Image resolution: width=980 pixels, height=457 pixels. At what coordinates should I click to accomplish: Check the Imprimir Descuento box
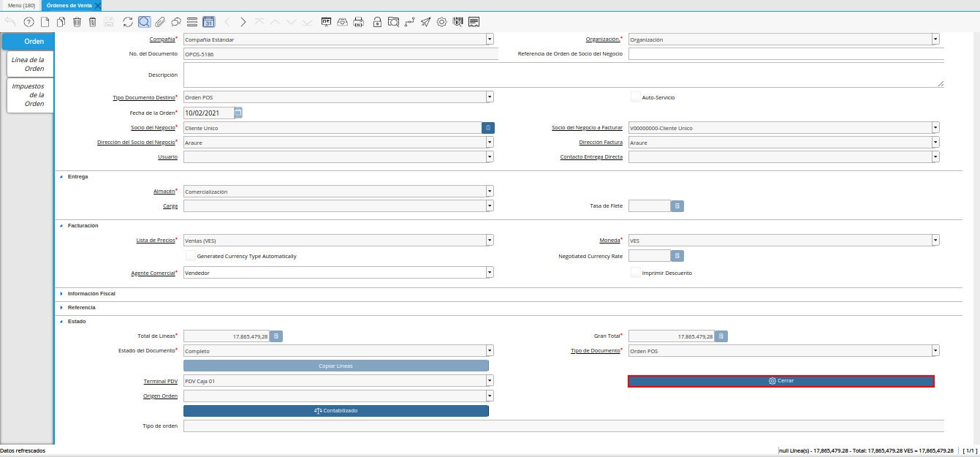coord(635,273)
